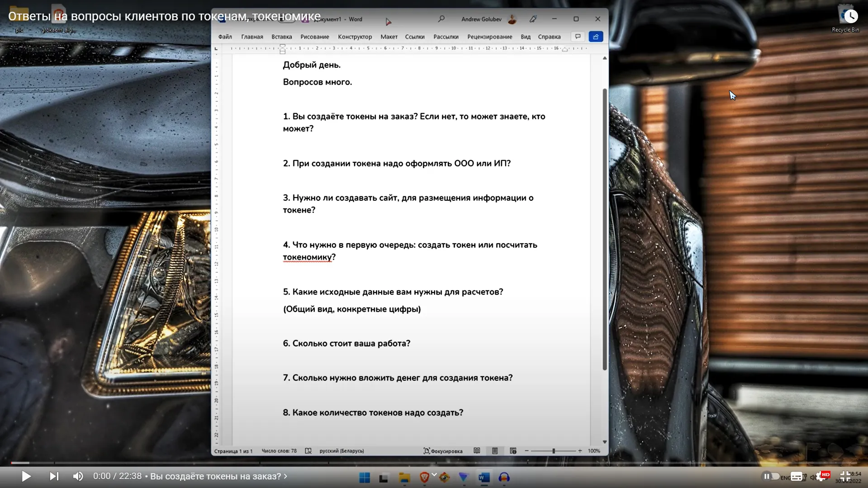Open the Watch later clock icon
The width and height of the screenshot is (868, 488).
pos(851,17)
